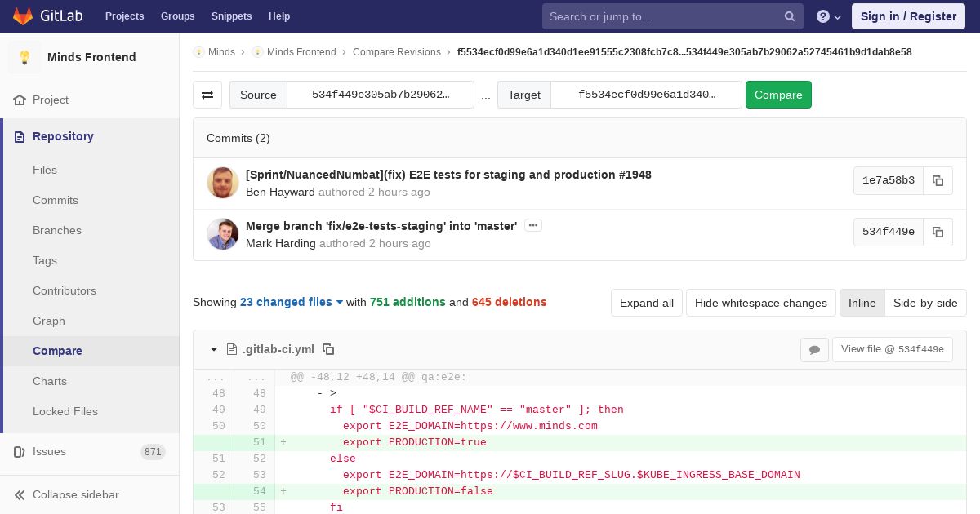Click the GitLab fox logo
This screenshot has height=514, width=980.
(x=23, y=16)
